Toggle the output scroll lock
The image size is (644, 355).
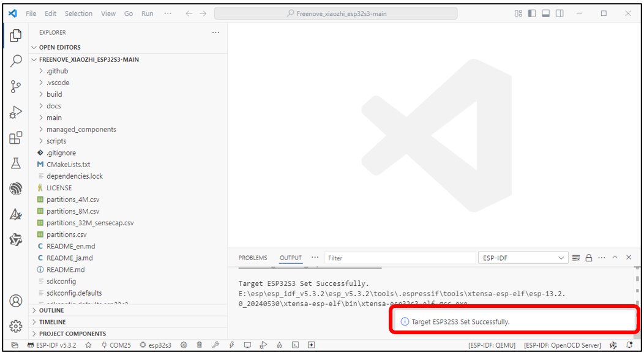pos(588,258)
